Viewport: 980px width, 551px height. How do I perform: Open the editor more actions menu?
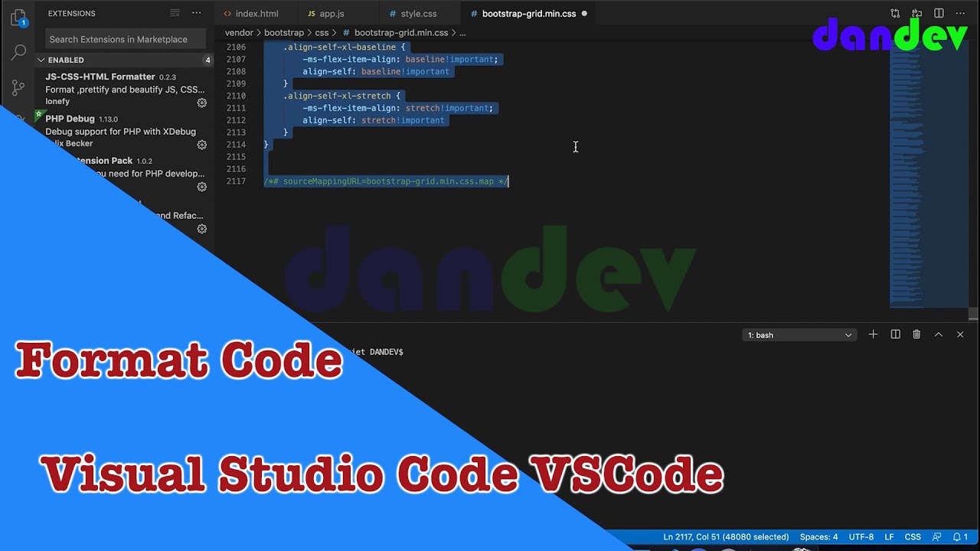960,14
